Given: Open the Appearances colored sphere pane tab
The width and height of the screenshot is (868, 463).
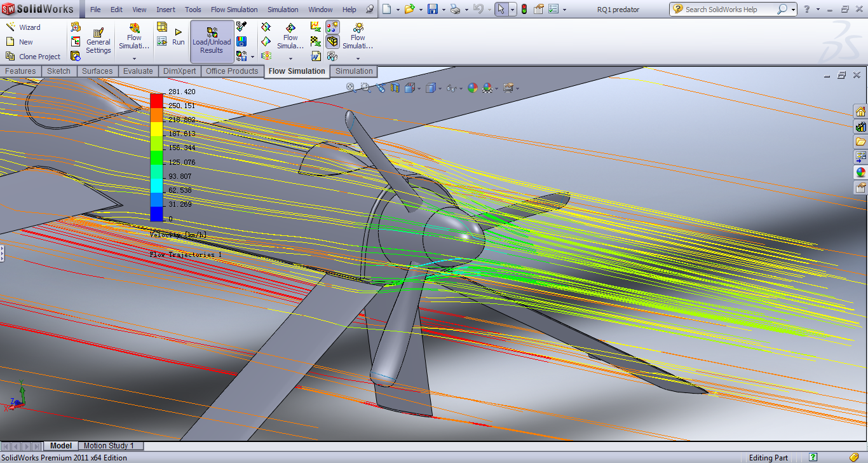Looking at the screenshot, I should tap(861, 172).
